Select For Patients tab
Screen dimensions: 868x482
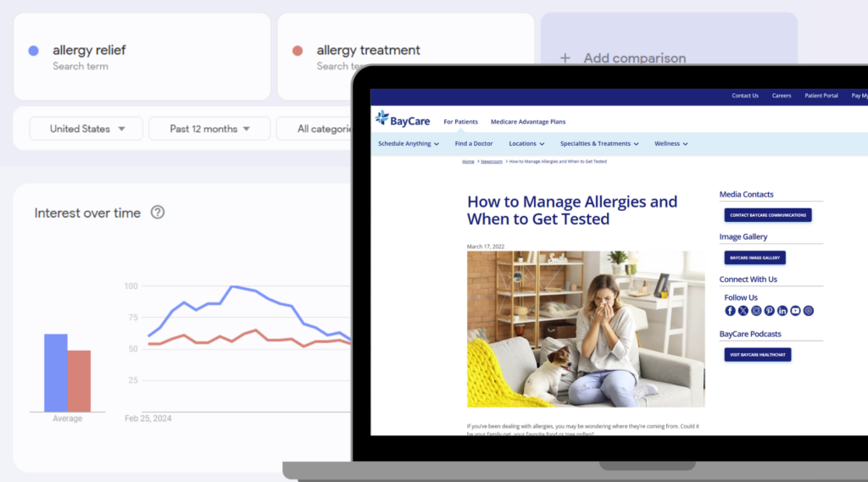(460, 122)
